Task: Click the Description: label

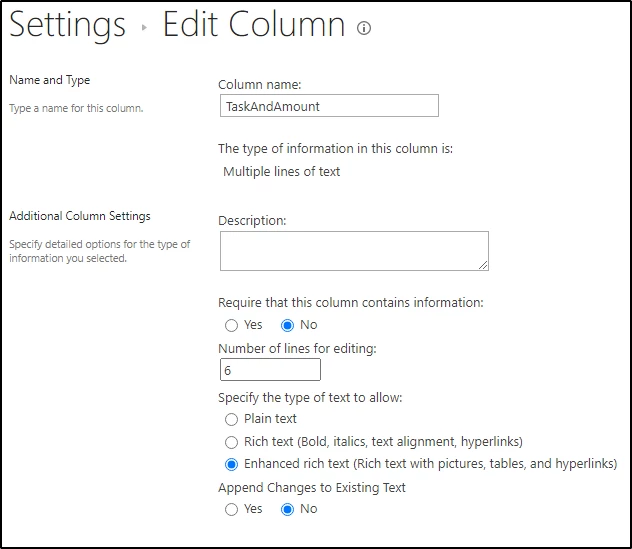Action: 252,220
